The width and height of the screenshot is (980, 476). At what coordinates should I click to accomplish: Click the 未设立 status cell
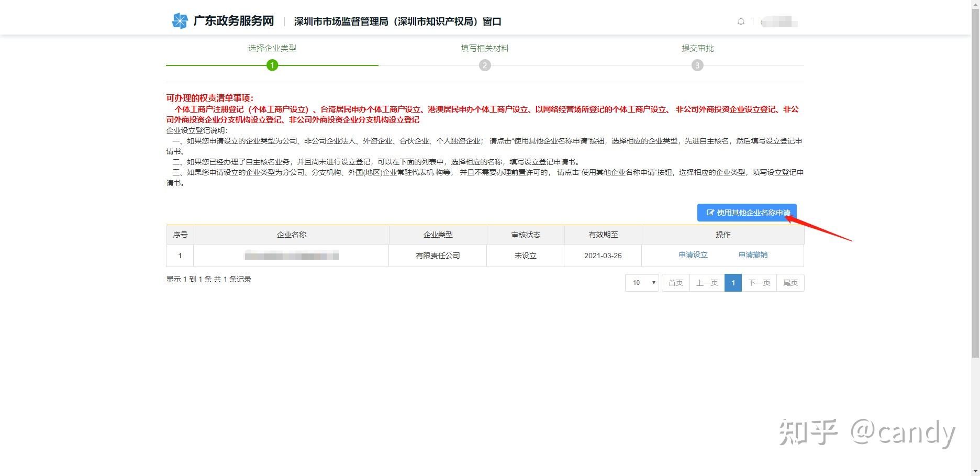click(526, 256)
